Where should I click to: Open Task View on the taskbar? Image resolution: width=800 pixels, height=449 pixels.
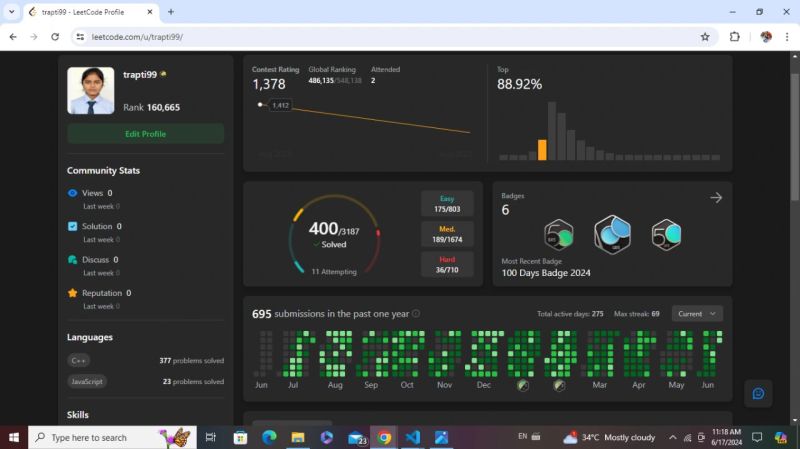(x=210, y=437)
